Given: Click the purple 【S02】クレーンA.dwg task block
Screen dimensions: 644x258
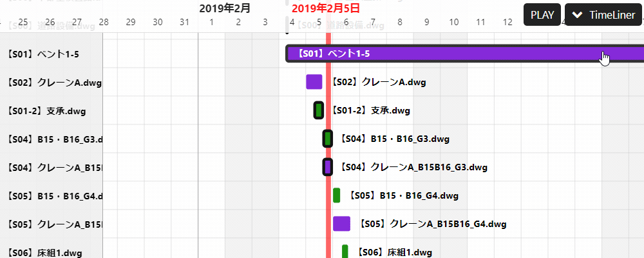Looking at the screenshot, I should click(x=314, y=82).
